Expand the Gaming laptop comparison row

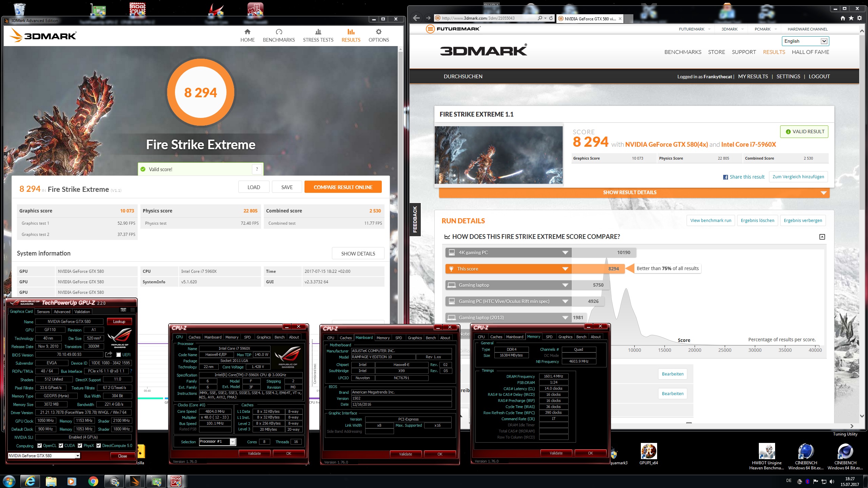(565, 285)
